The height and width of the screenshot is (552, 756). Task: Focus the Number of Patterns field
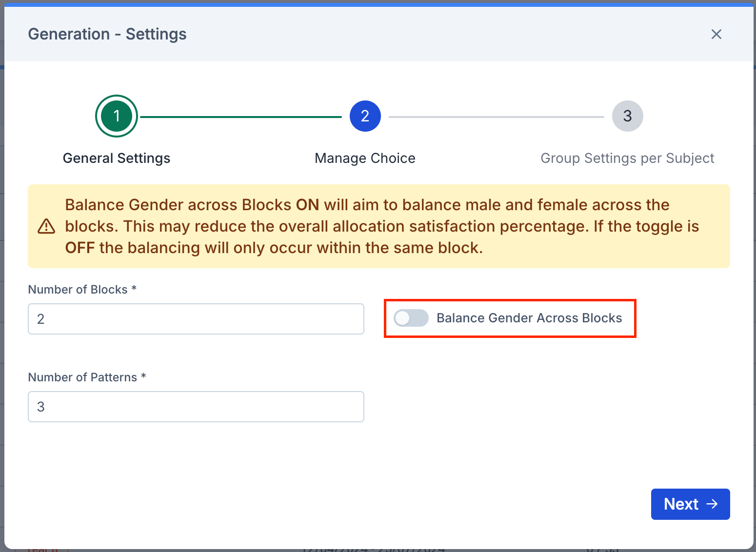pos(196,407)
